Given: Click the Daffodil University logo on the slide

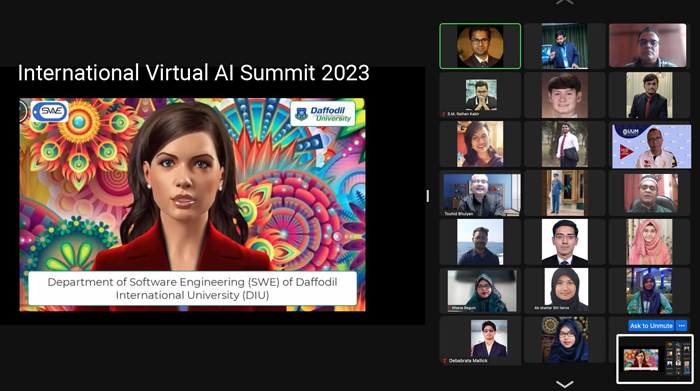Looking at the screenshot, I should 323,113.
